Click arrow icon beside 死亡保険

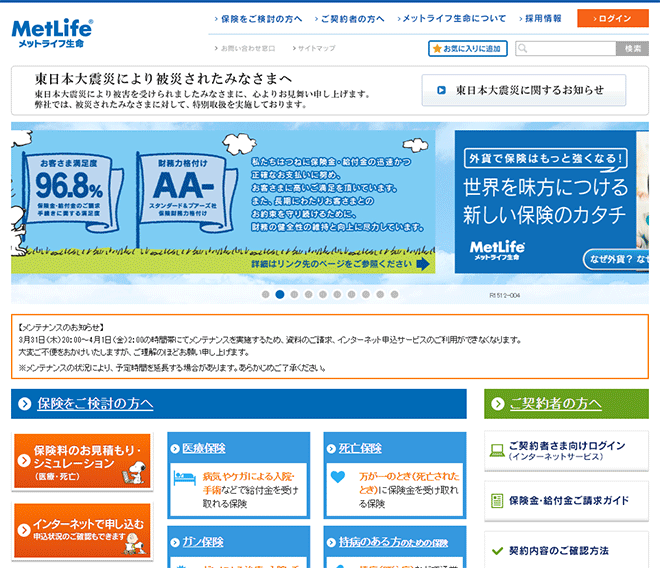331,449
